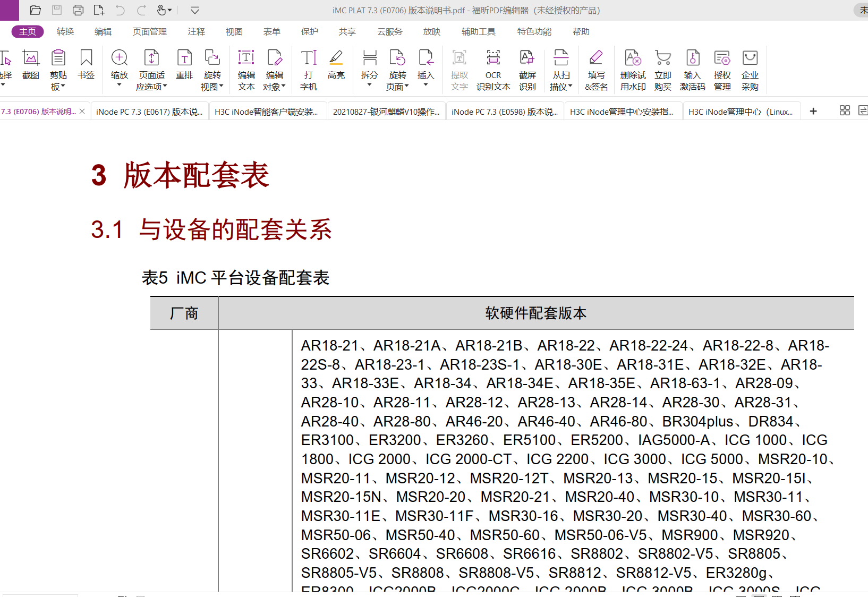Switch to the 主页 home ribbon tab
The width and height of the screenshot is (868, 597).
(28, 32)
